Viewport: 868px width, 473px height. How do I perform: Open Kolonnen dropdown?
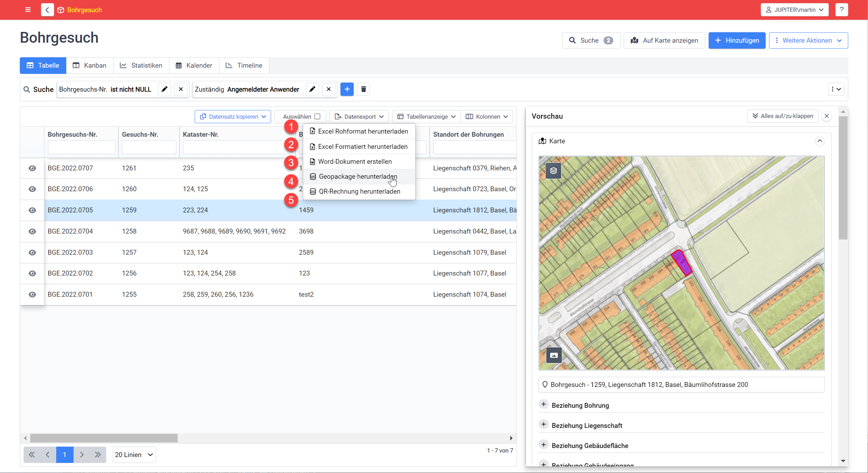(487, 117)
